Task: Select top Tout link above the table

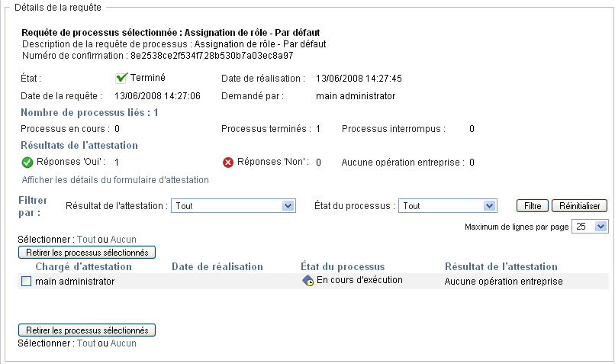Action: point(86,240)
